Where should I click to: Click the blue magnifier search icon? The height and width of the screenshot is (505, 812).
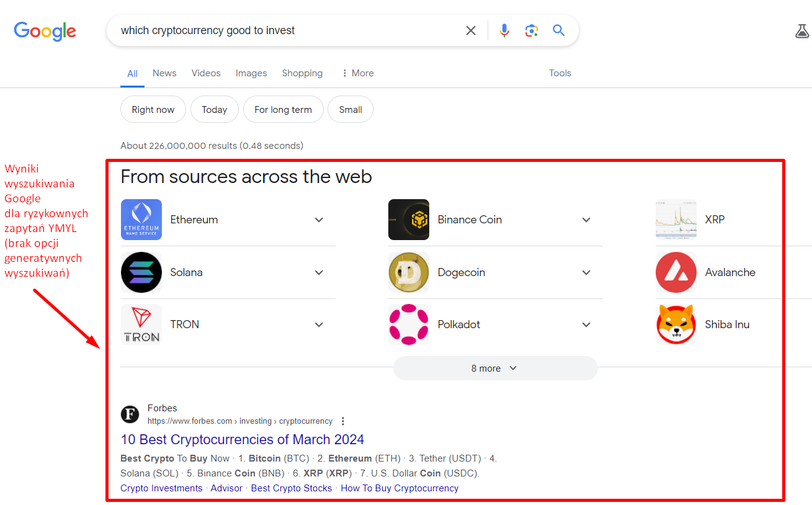coord(559,30)
